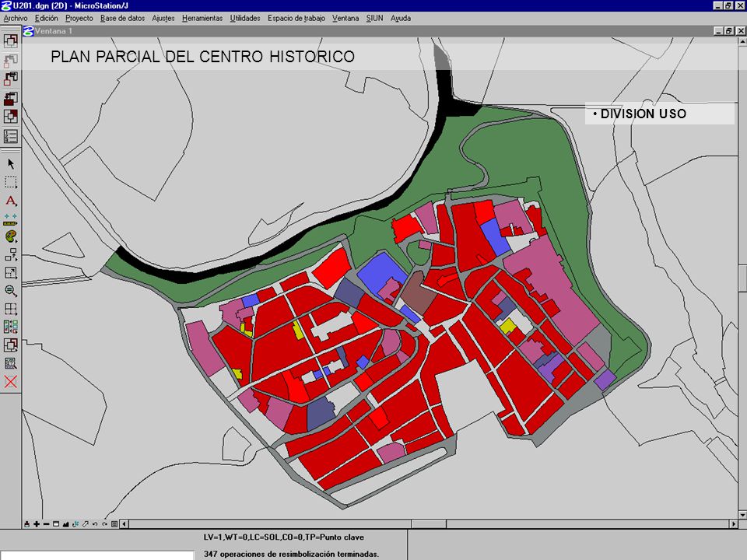Click the Zoom In plus view control
The image size is (747, 560).
click(37, 524)
